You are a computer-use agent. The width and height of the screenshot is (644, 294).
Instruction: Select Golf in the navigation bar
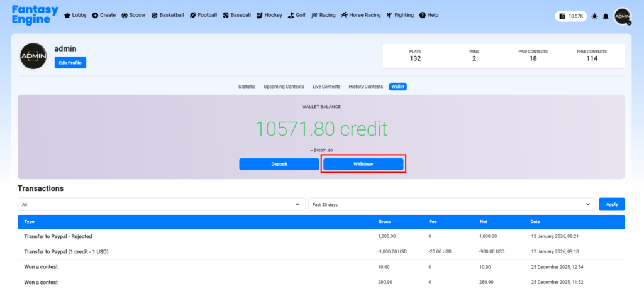point(297,15)
